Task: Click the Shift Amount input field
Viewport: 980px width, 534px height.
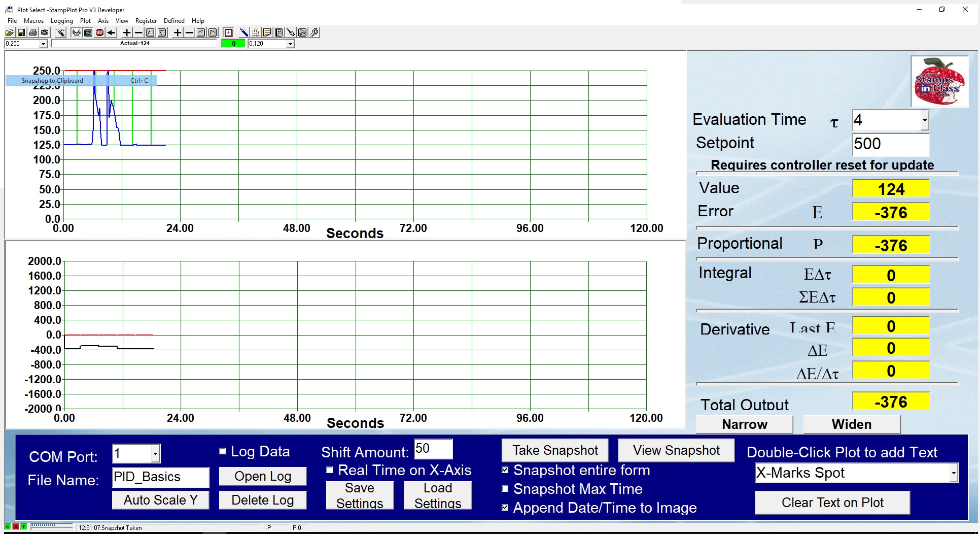Action: tap(433, 449)
